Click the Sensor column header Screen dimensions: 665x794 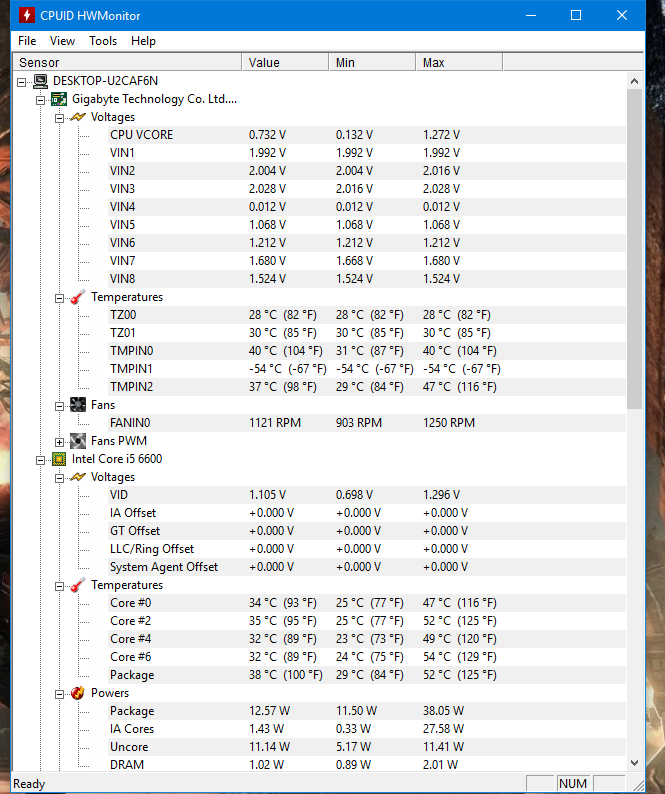point(127,62)
